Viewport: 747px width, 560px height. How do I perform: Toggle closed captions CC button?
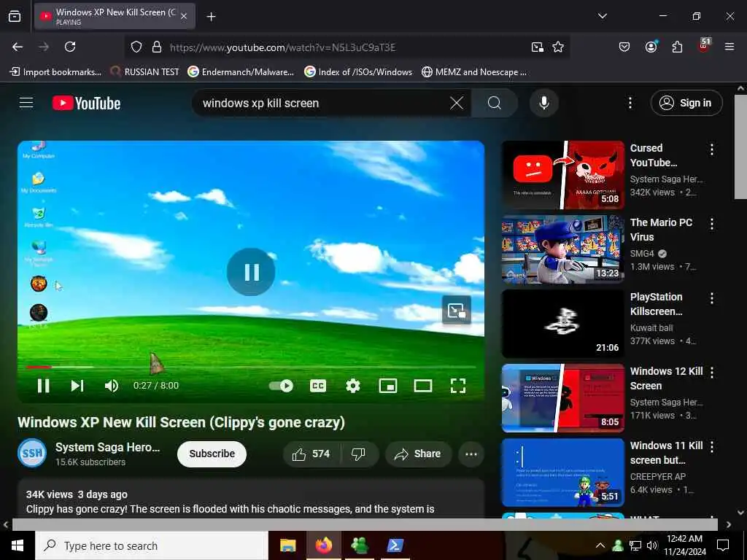(318, 386)
